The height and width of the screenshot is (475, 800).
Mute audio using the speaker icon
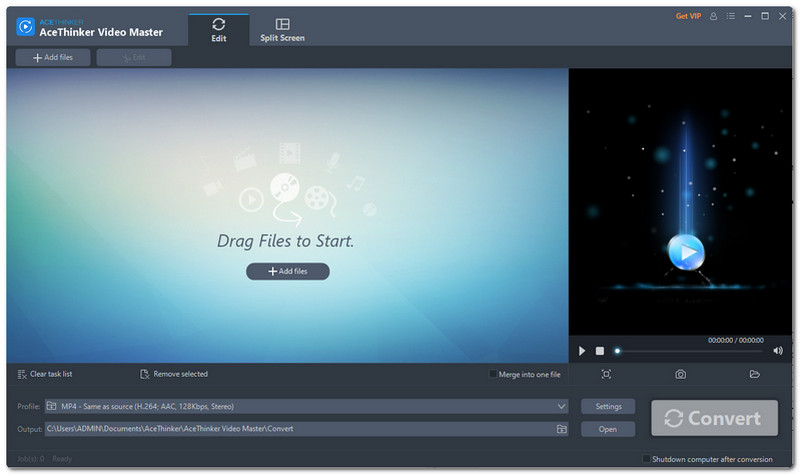click(778, 351)
